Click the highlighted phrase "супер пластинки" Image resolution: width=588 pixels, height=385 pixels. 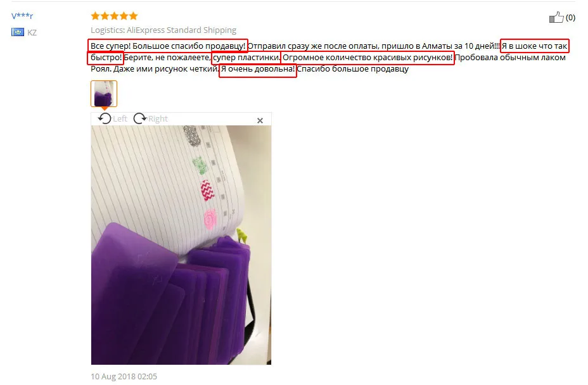[246, 58]
